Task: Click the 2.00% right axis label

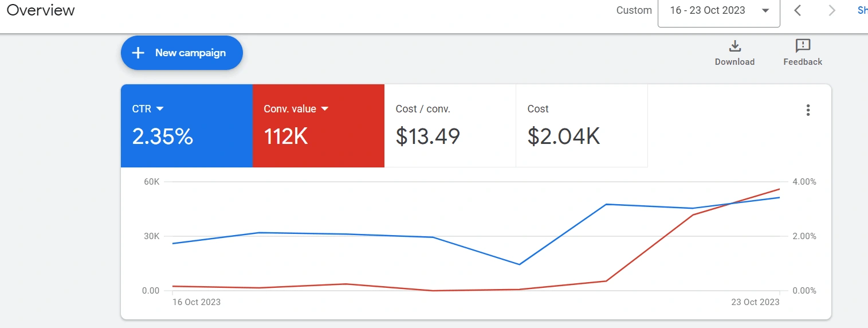Action: point(804,236)
